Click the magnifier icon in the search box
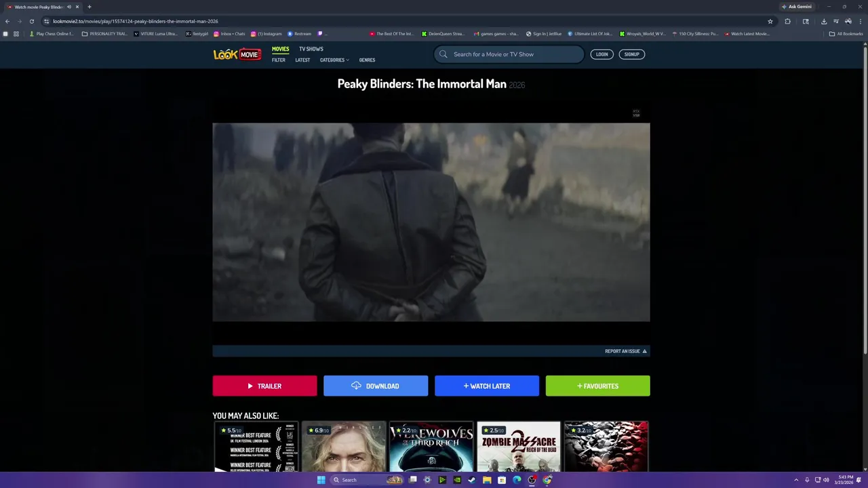This screenshot has height=488, width=868. click(443, 54)
